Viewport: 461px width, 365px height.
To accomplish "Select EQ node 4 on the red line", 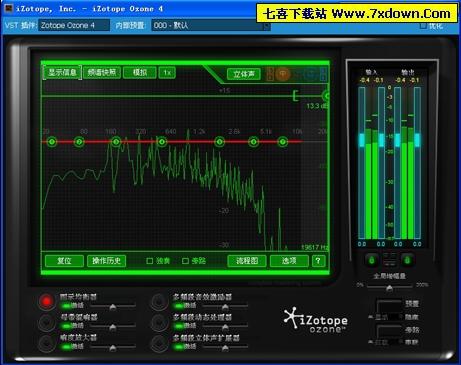I will [x=162, y=142].
